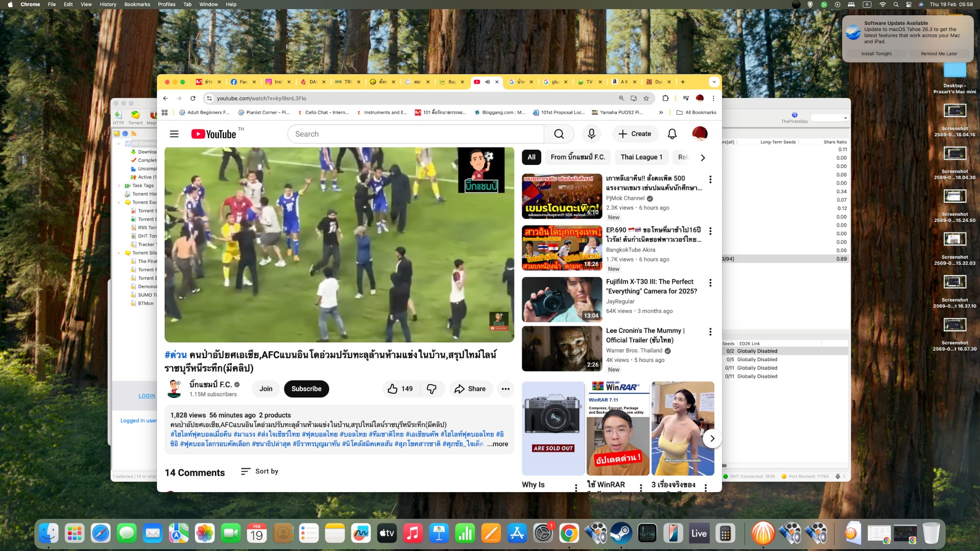Screen dimensions: 980x551
Task: Click the YouTube search magnifier button
Action: coord(559,134)
